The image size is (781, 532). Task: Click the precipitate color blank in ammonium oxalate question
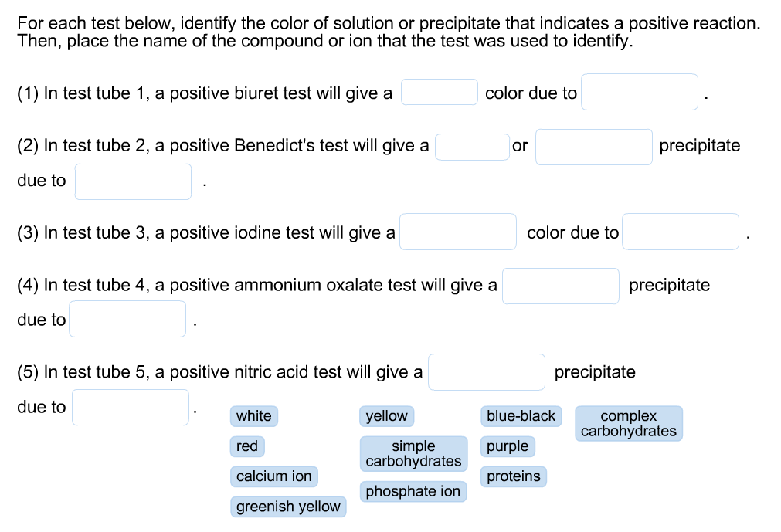560,285
